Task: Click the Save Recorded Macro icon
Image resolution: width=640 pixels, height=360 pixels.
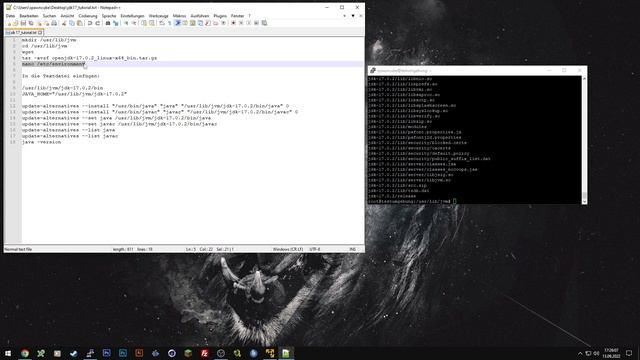Action: point(264,23)
